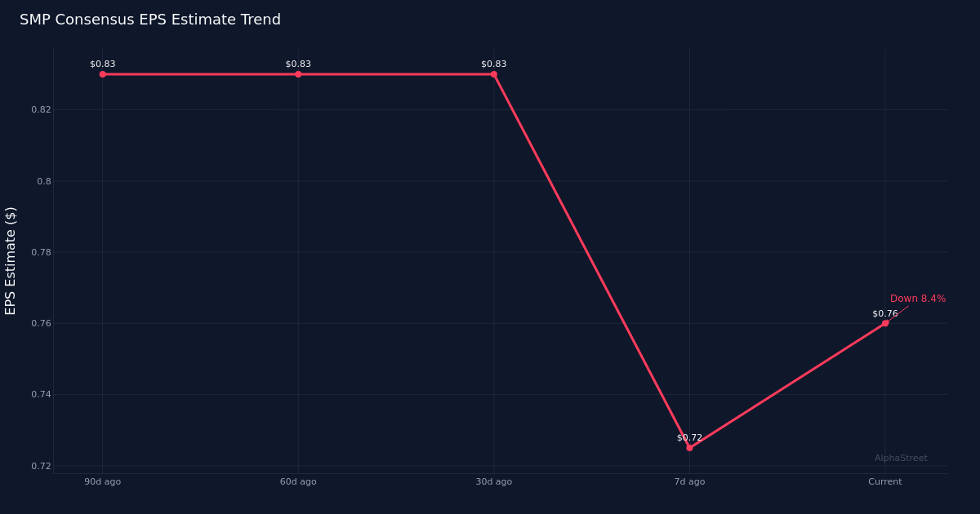The height and width of the screenshot is (514, 980).
Task: Click the 0.82 y-axis tick label
Action: click(41, 109)
